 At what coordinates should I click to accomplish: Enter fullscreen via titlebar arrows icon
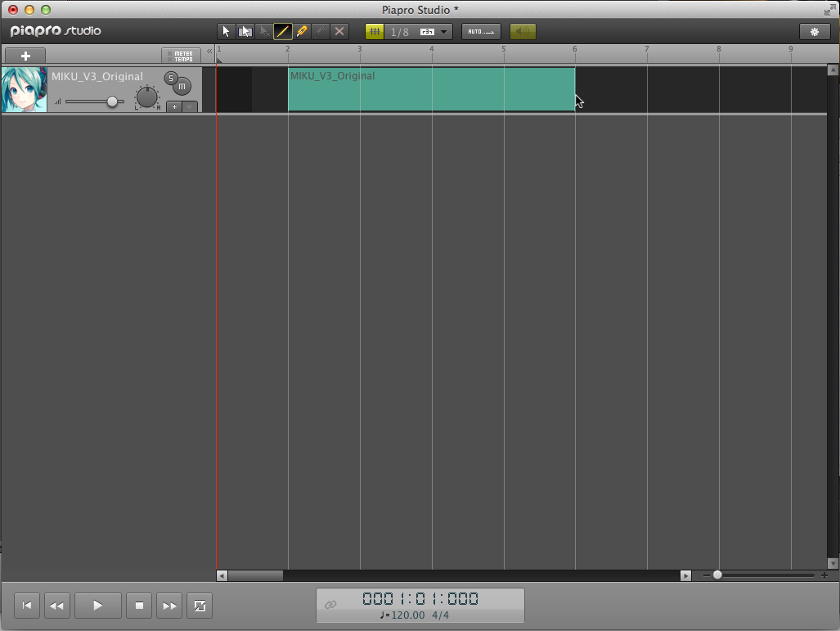(830, 9)
